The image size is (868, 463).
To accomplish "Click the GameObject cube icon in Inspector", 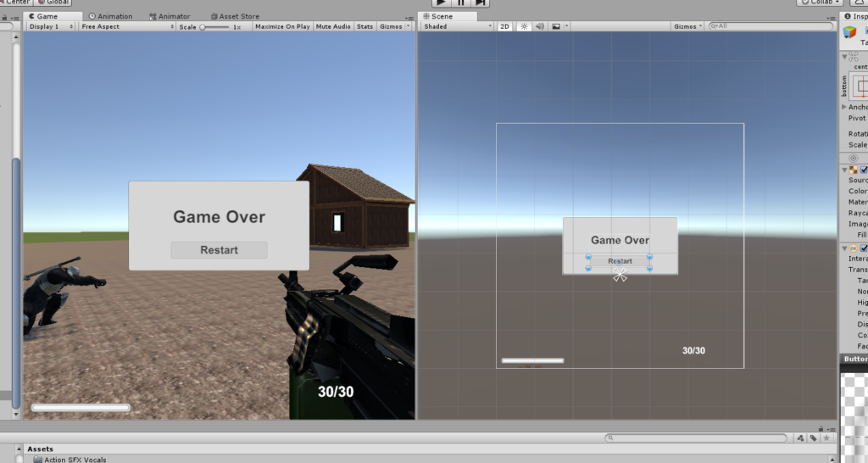I will [849, 33].
